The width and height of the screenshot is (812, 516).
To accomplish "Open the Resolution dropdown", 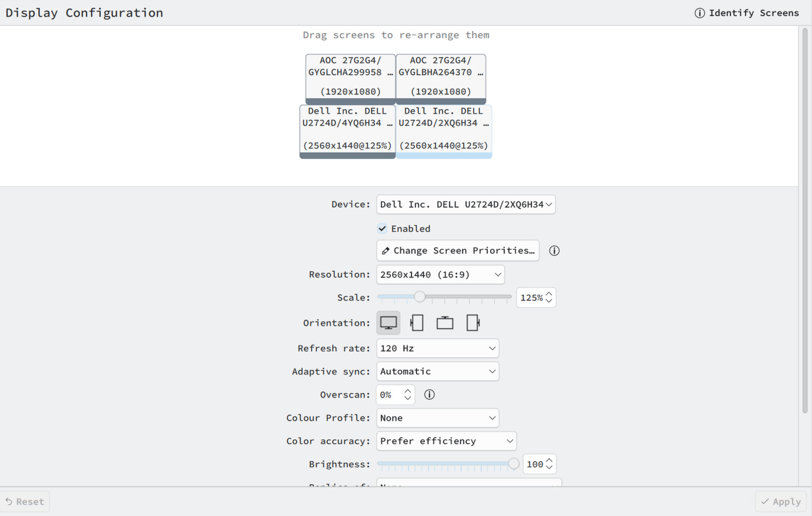I will [x=440, y=275].
